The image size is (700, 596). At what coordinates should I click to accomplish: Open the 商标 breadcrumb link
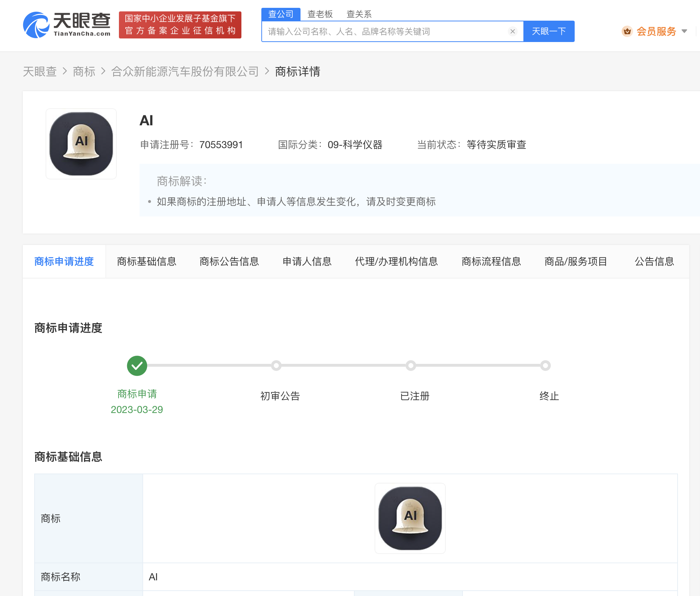pyautogui.click(x=84, y=72)
